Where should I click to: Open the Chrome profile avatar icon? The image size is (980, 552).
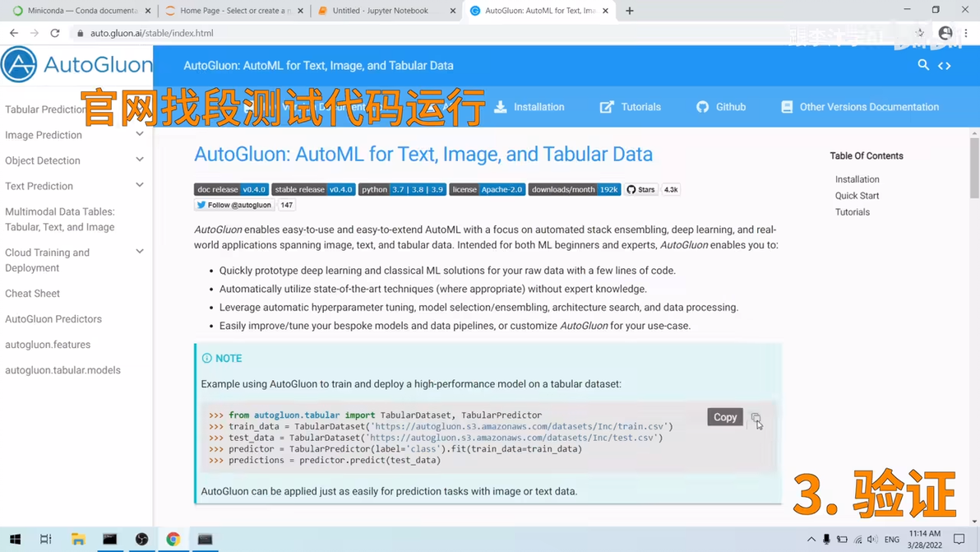coord(945,33)
